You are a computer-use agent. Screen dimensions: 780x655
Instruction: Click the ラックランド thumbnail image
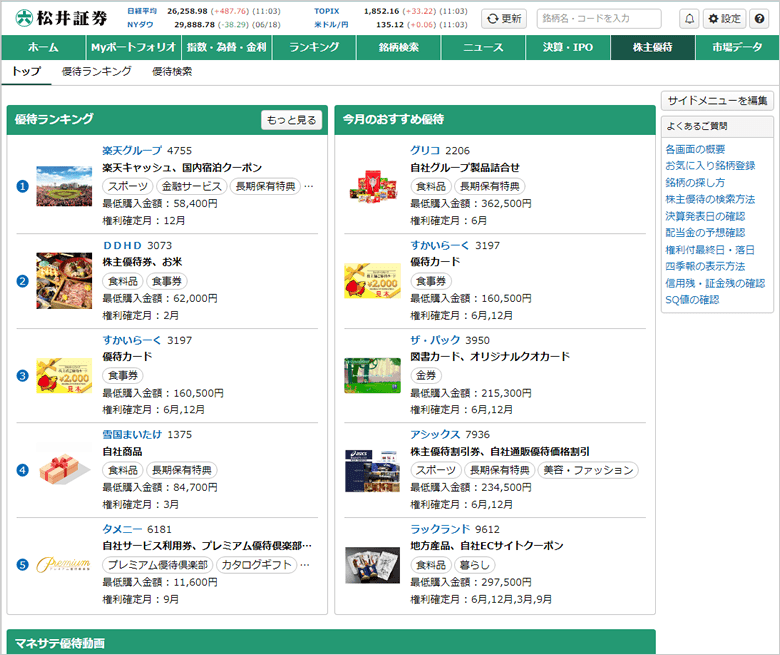(x=373, y=565)
